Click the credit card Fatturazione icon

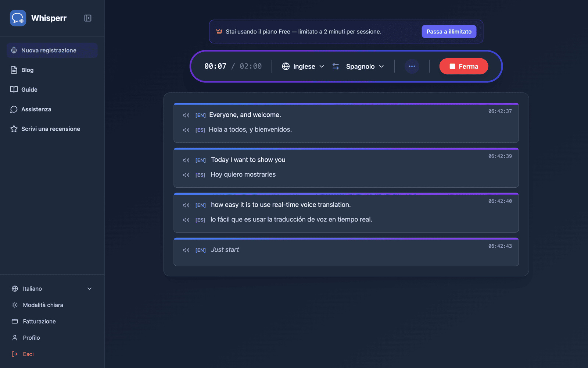coord(15,321)
